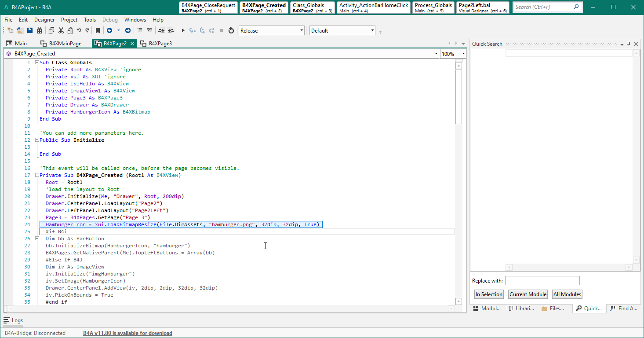Click the Cut scissors icon
The width and height of the screenshot is (644, 338).
coord(61,30)
